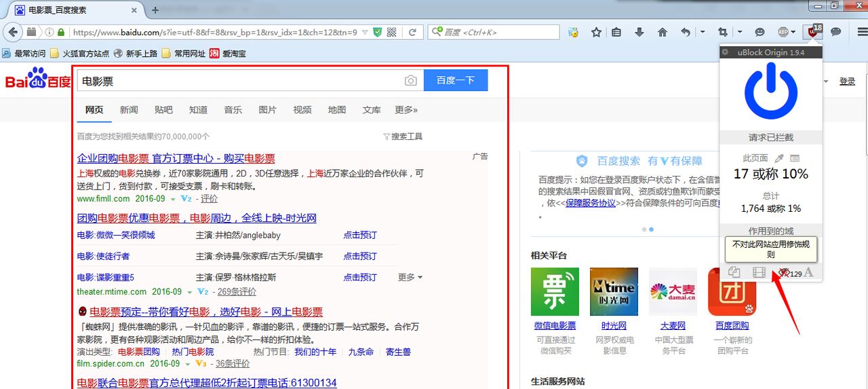This screenshot has width=868, height=389.
Task: Click uBlock Origin toolbar button with badge
Action: [812, 31]
